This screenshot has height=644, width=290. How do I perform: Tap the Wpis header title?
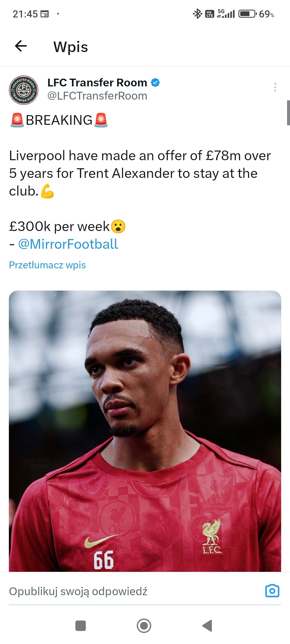(x=71, y=47)
